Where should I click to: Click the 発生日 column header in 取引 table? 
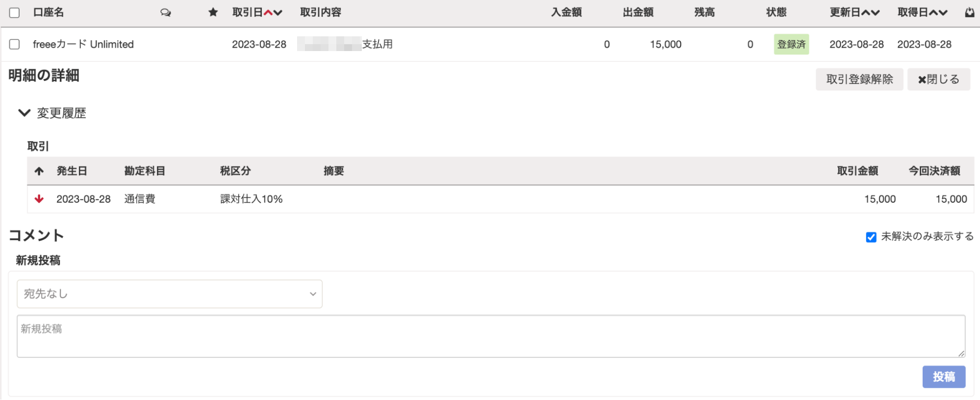pos(72,171)
